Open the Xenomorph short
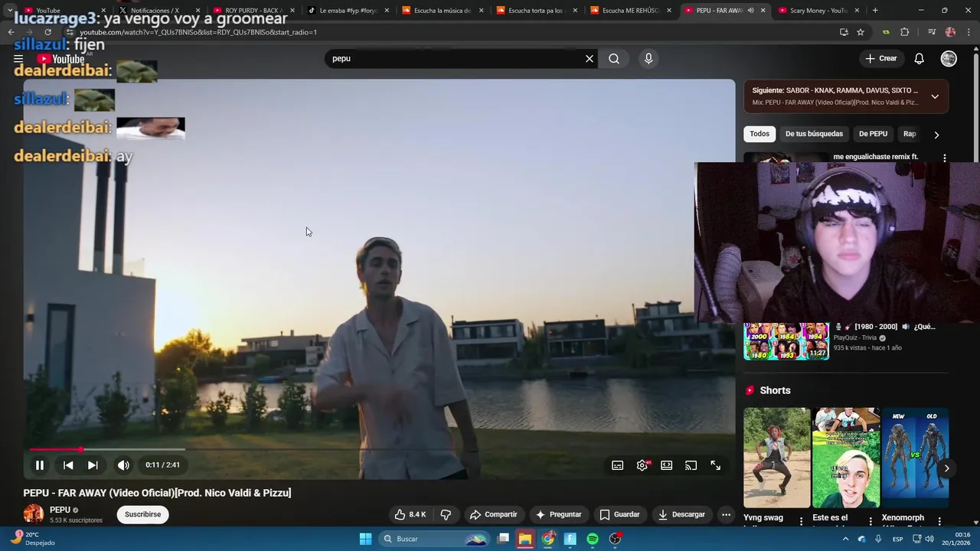 [915, 458]
